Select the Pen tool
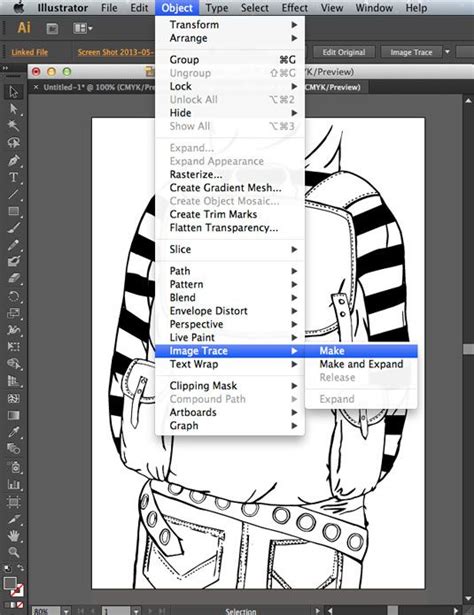Viewport: 474px width, 615px height. tap(13, 160)
